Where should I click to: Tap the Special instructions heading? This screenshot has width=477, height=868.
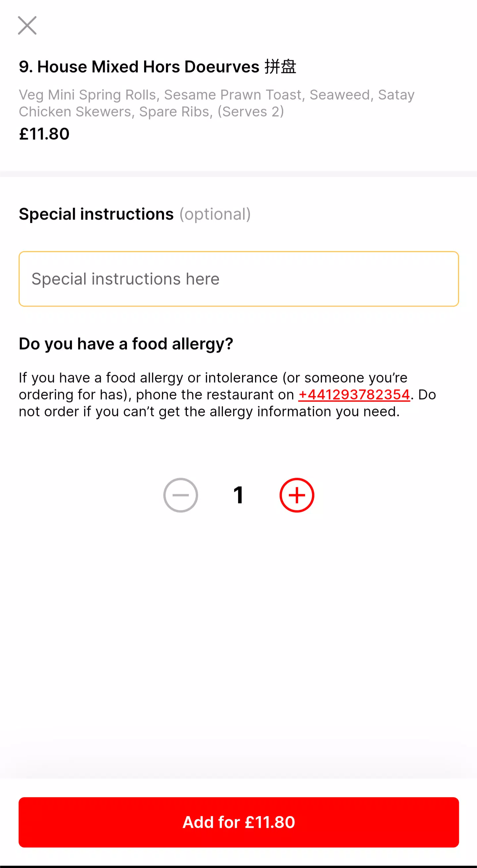tap(96, 214)
